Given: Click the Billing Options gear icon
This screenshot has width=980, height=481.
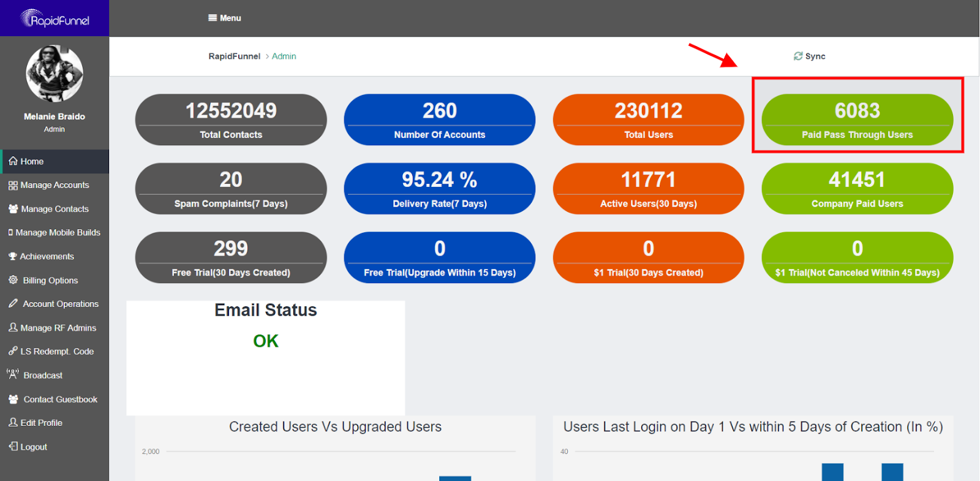Looking at the screenshot, I should [x=13, y=280].
